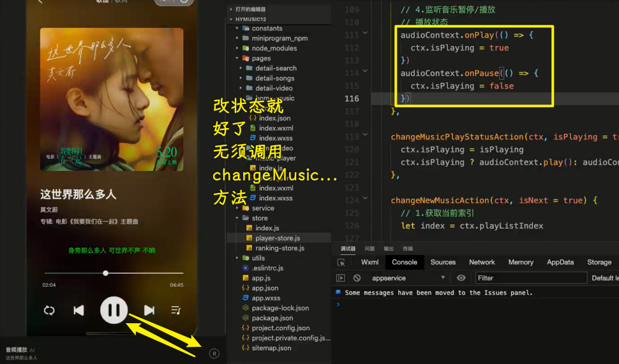Switch to the Sources tab
Image resolution: width=619 pixels, height=364 pixels.
(x=443, y=262)
